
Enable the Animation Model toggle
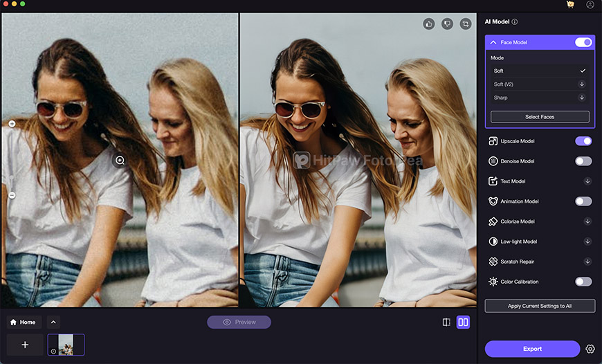pyautogui.click(x=583, y=201)
